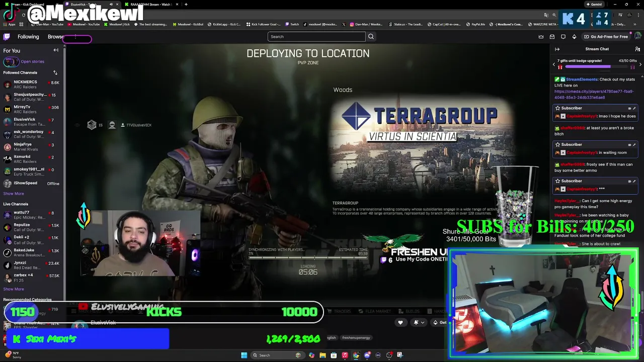Show the previous gift goal with left arrow

pyautogui.click(x=554, y=64)
